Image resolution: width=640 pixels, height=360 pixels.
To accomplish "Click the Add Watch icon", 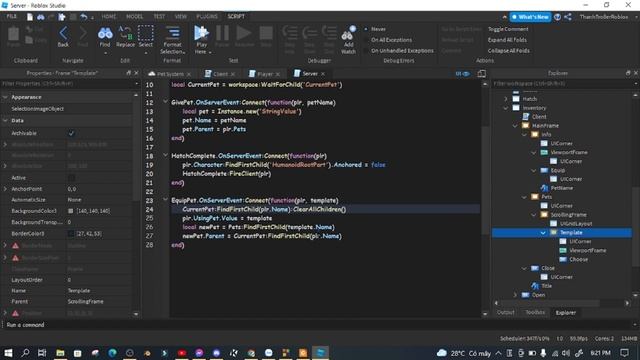I will click(348, 33).
